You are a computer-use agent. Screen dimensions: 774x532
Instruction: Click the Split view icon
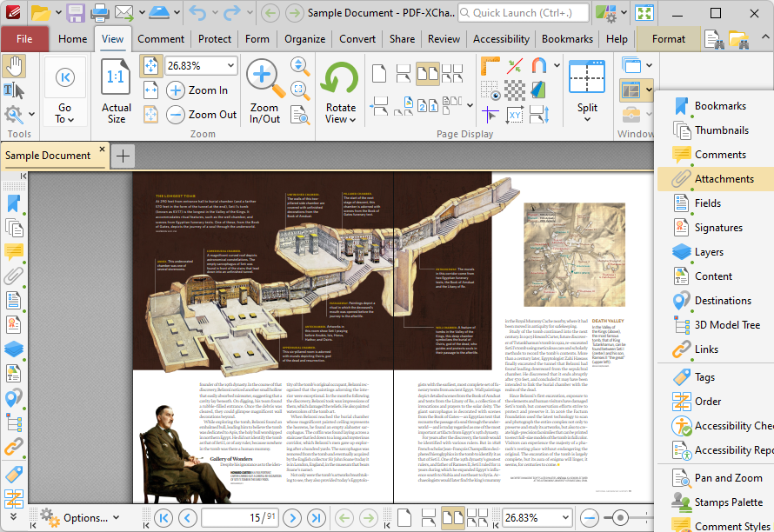click(587, 77)
